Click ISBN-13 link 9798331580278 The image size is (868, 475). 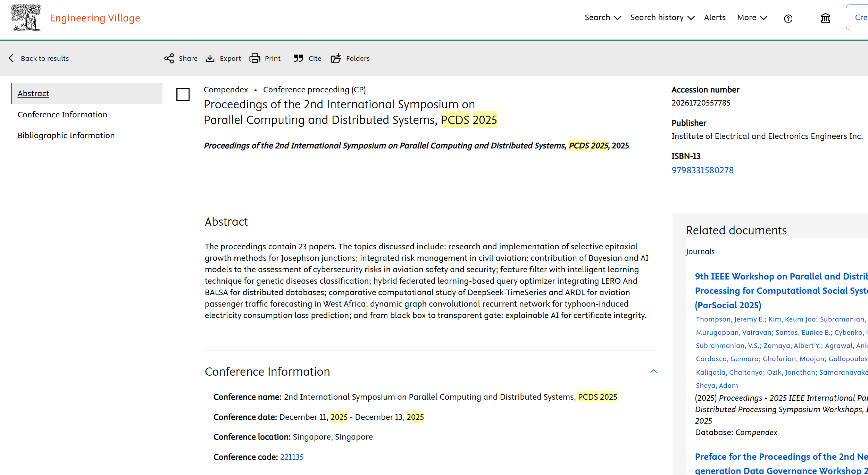702,170
